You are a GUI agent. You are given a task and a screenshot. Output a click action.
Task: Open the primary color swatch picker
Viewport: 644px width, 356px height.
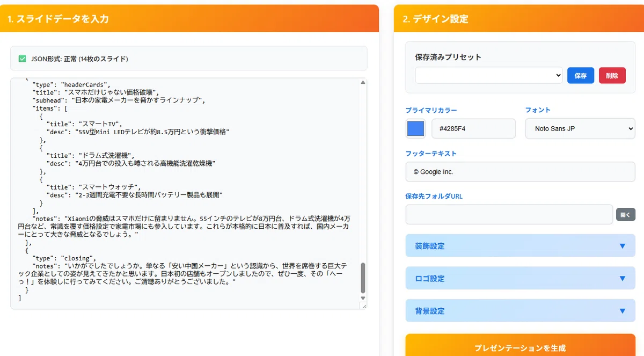(416, 129)
